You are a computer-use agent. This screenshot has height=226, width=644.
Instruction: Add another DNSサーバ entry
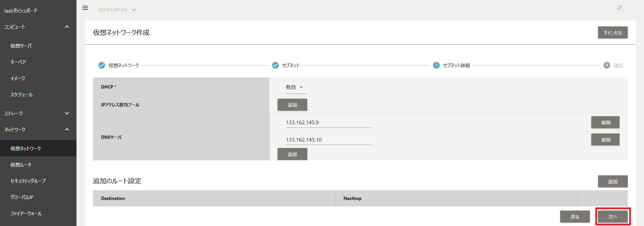pos(292,154)
